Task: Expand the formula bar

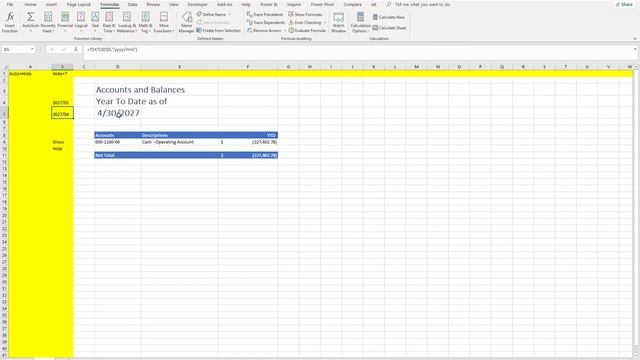Action: (x=635, y=49)
